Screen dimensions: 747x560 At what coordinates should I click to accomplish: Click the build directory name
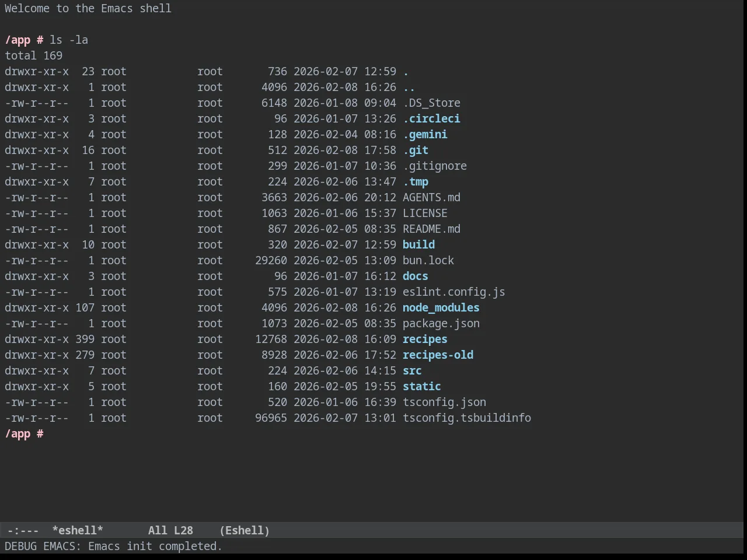(418, 244)
